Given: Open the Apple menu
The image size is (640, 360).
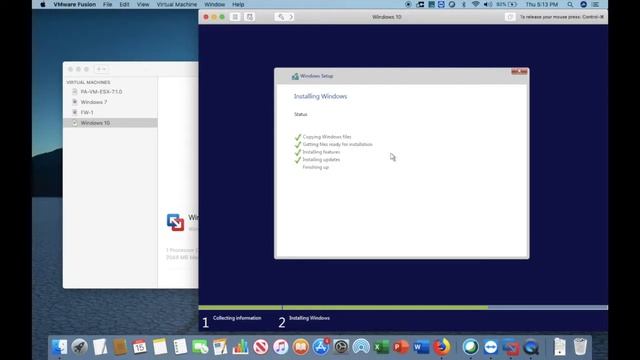Looking at the screenshot, I should (x=43, y=4).
